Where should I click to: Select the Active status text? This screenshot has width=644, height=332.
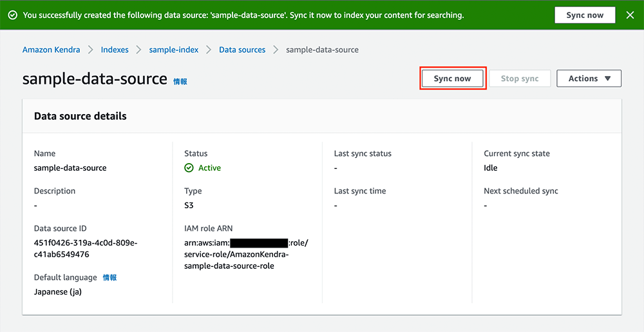209,168
